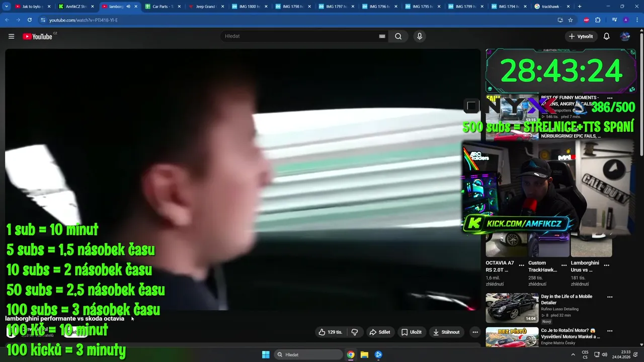Open options for Rotační Motor video
The height and width of the screenshot is (362, 644).
[x=610, y=331]
